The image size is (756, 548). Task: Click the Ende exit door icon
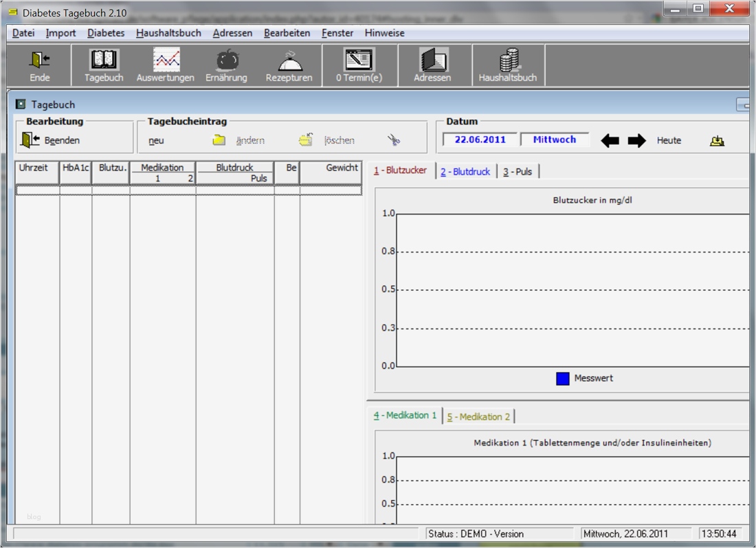[39, 62]
